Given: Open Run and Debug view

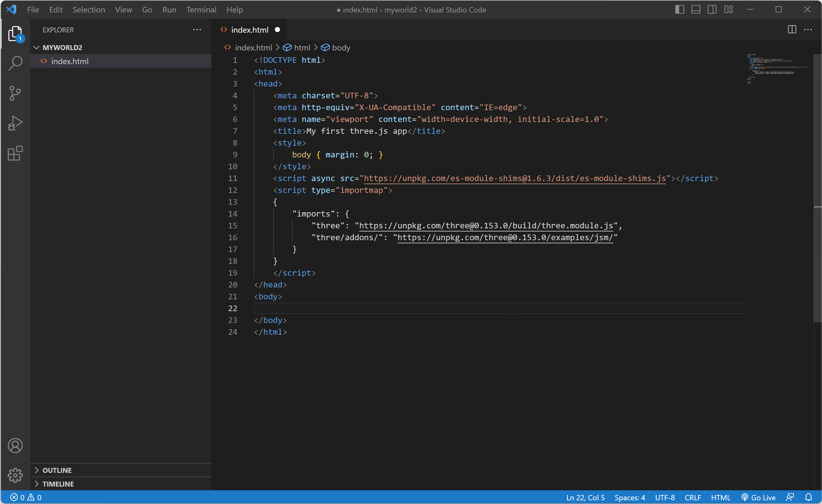Looking at the screenshot, I should [15, 123].
